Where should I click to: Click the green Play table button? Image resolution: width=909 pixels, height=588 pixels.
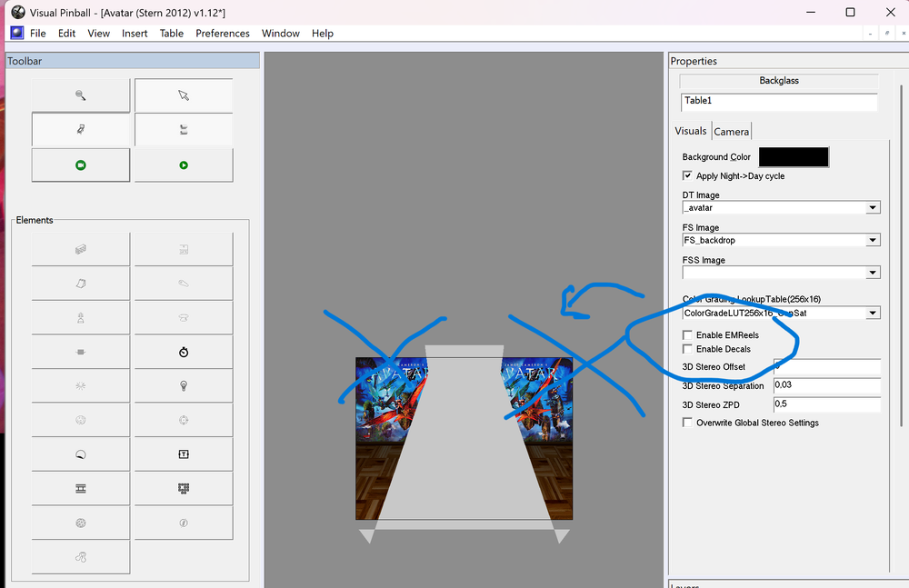point(184,165)
